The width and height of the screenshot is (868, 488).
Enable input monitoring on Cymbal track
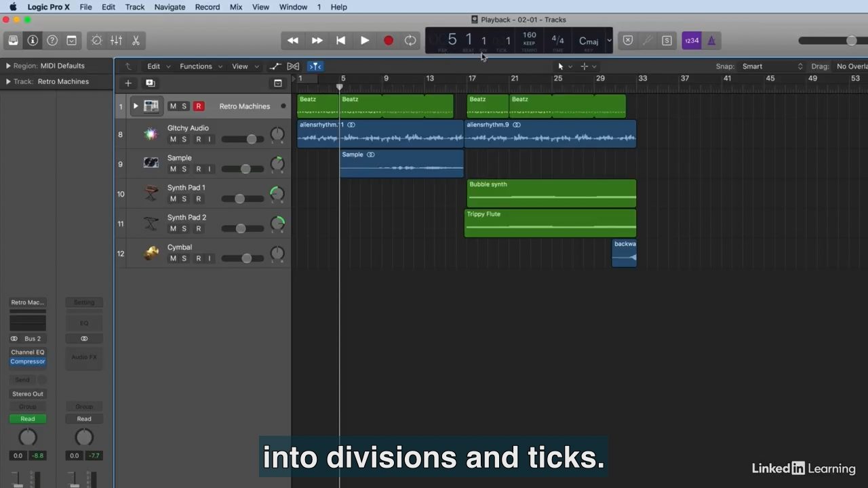point(209,259)
